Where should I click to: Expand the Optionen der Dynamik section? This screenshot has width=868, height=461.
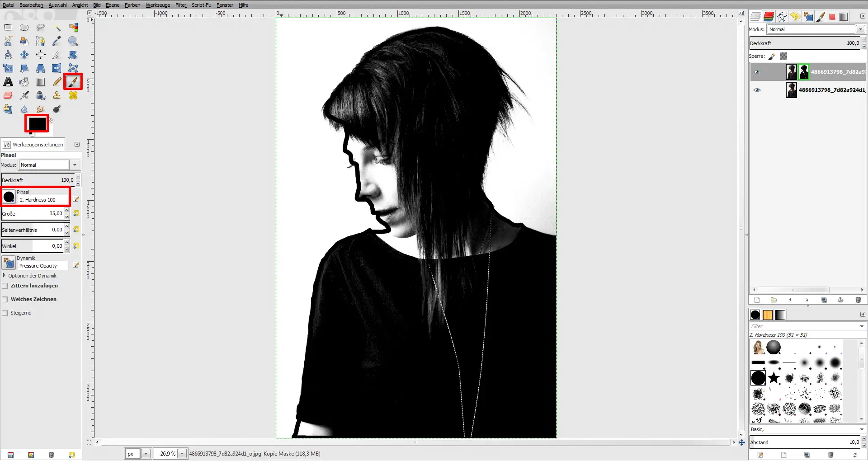(x=4, y=276)
